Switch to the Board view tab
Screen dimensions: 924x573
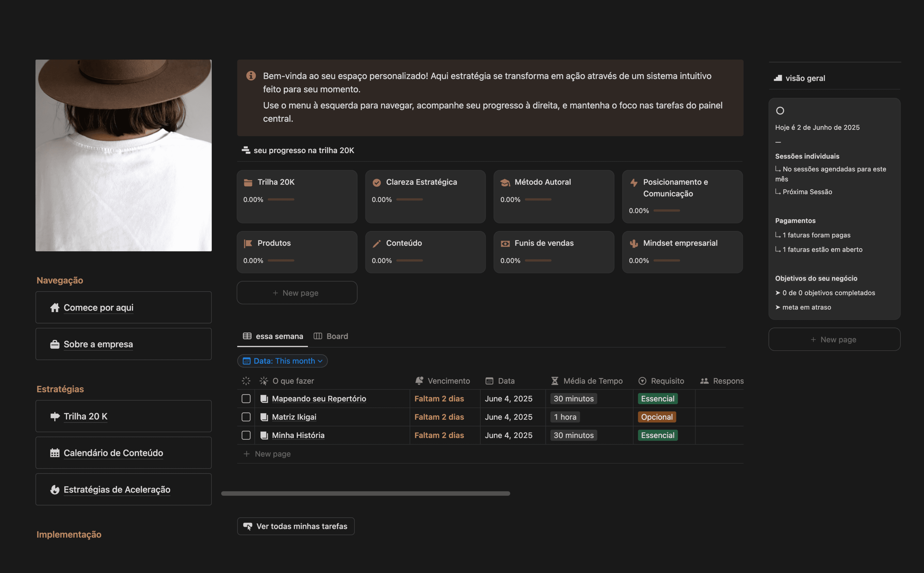(x=331, y=336)
